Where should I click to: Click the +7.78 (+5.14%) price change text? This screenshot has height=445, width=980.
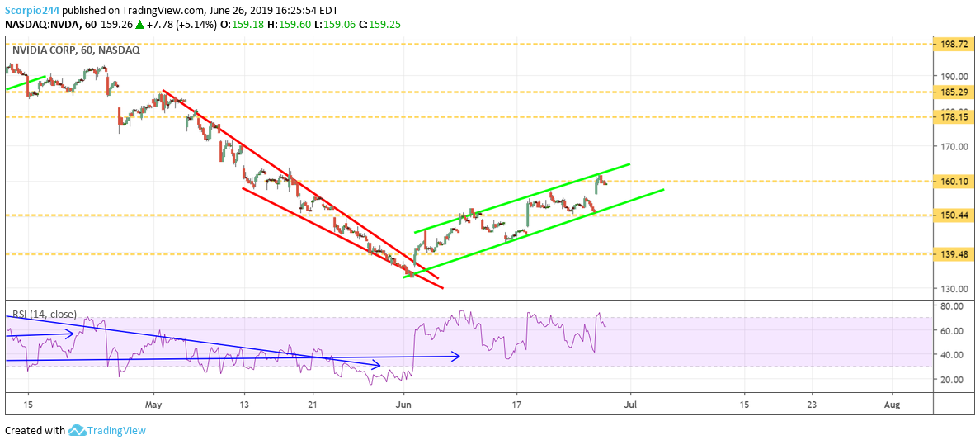181,25
